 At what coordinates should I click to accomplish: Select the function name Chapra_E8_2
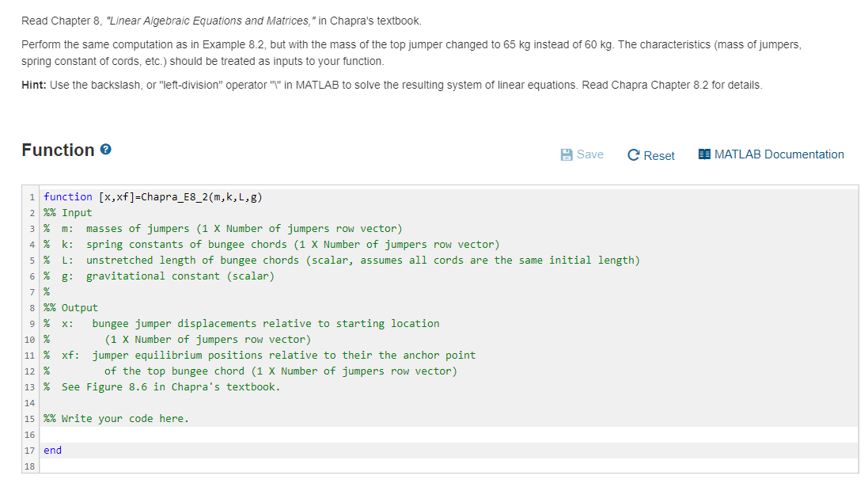(x=172, y=196)
